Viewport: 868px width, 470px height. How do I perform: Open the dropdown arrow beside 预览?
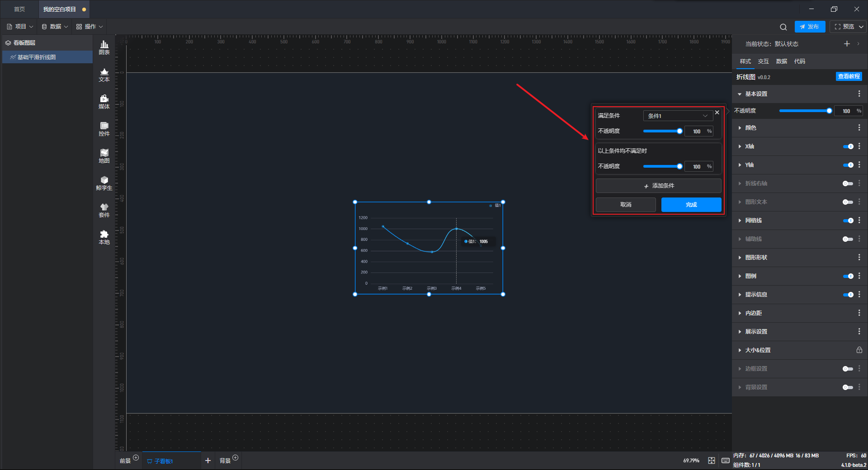(x=861, y=27)
